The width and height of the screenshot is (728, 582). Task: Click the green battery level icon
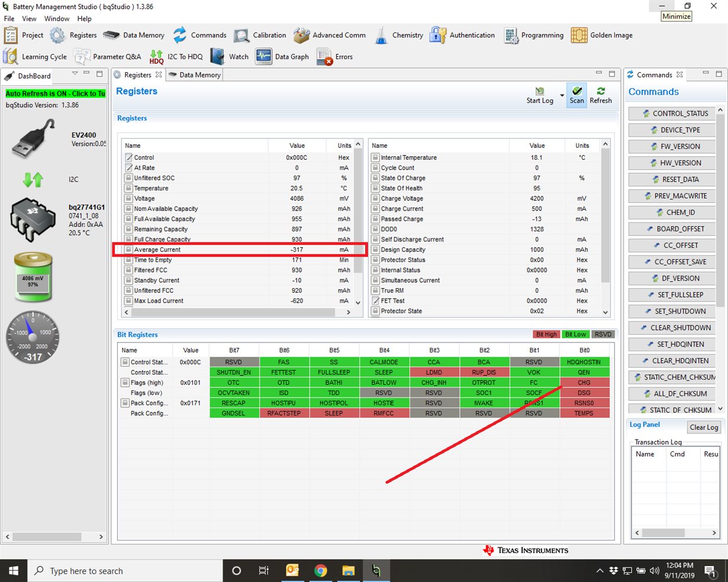pos(34,277)
